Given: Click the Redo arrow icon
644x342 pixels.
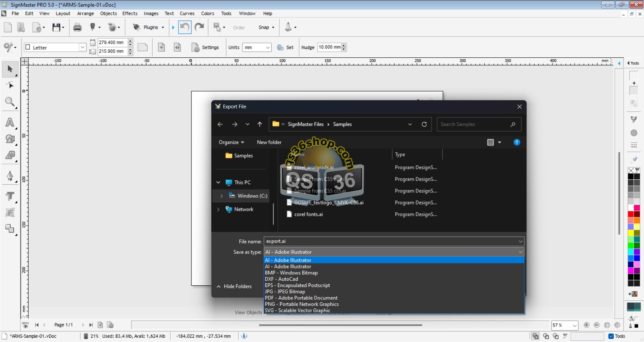Looking at the screenshot, I should click(x=199, y=27).
